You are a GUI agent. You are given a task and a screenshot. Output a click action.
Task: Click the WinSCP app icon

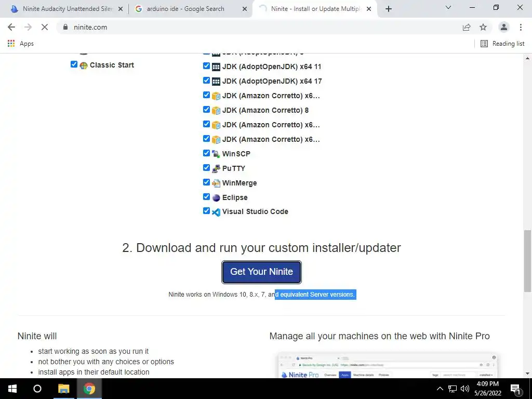[x=216, y=154]
